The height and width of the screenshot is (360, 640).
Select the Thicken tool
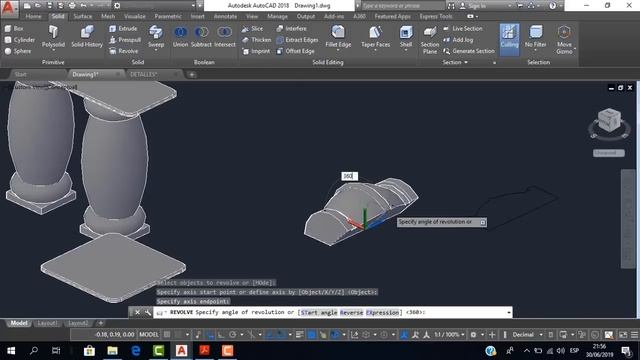pos(256,40)
